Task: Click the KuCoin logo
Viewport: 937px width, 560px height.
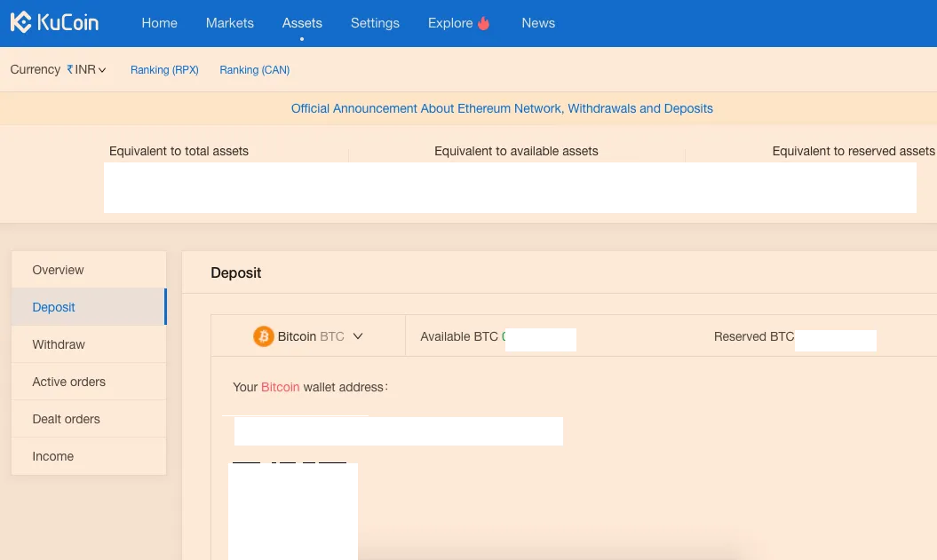Action: click(x=54, y=23)
